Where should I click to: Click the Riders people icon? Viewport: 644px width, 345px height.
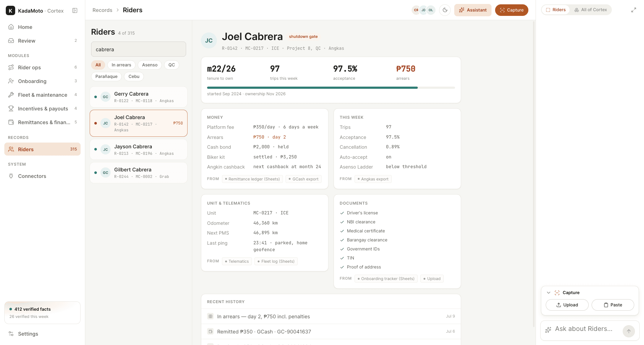tap(11, 149)
